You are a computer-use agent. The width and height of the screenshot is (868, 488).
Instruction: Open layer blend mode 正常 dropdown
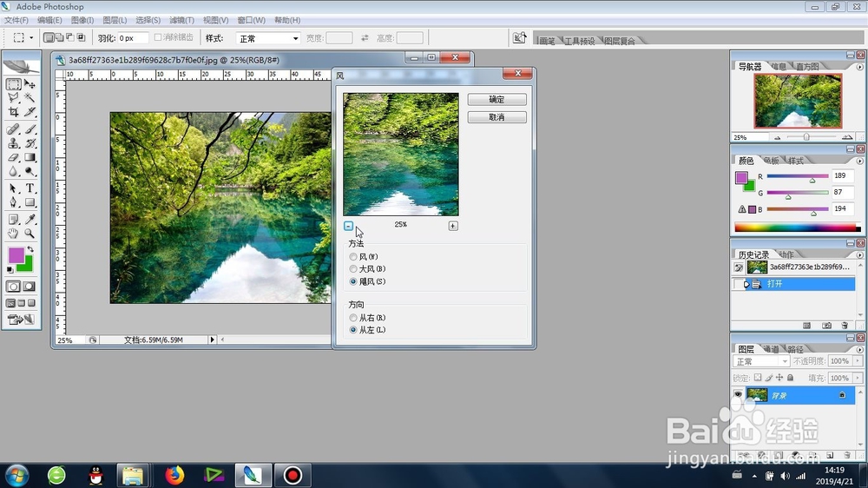(x=761, y=361)
